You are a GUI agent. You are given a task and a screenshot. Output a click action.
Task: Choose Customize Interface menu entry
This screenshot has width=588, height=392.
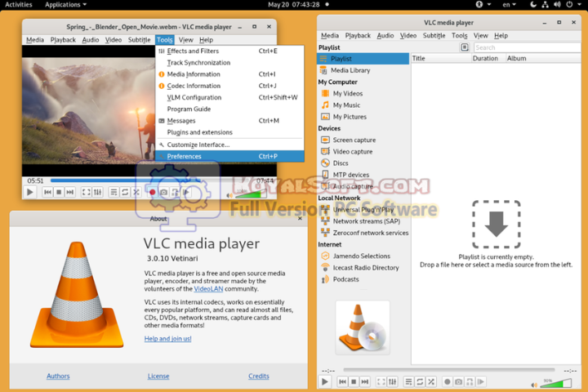click(x=229, y=145)
